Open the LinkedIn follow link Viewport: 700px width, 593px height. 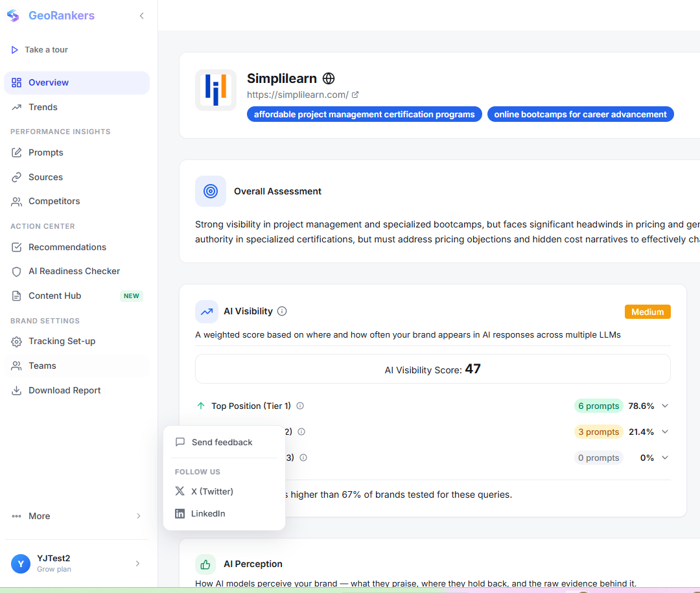[x=224, y=513]
